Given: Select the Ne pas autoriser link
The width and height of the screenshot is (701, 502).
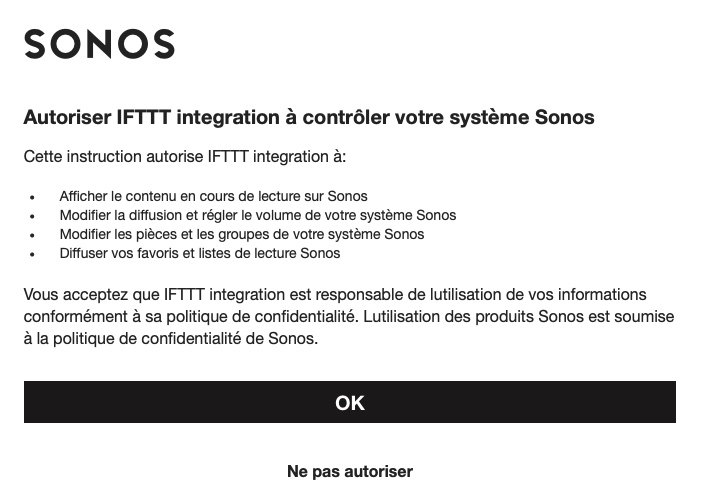Looking at the screenshot, I should (350, 471).
